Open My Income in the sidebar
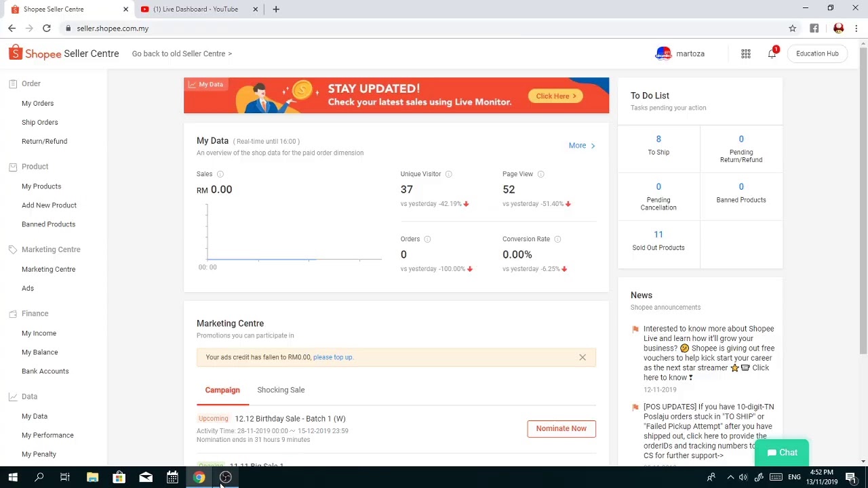The width and height of the screenshot is (868, 488). click(39, 333)
